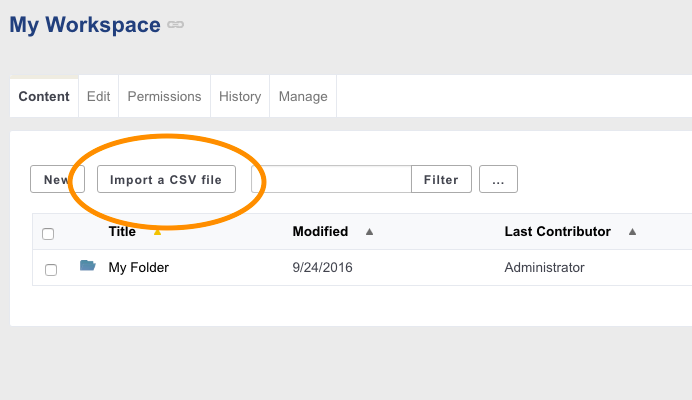Go to the History tab
692x400 pixels.
(240, 96)
